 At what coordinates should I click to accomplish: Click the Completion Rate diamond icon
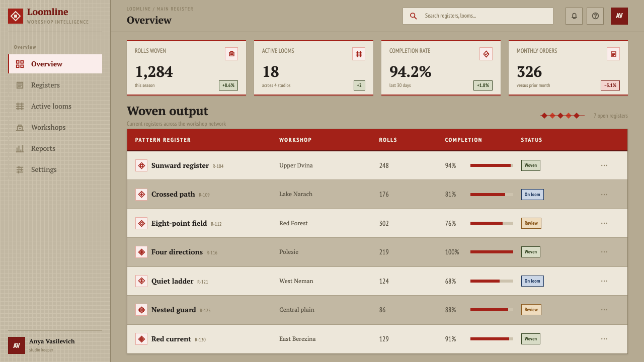coord(486,54)
